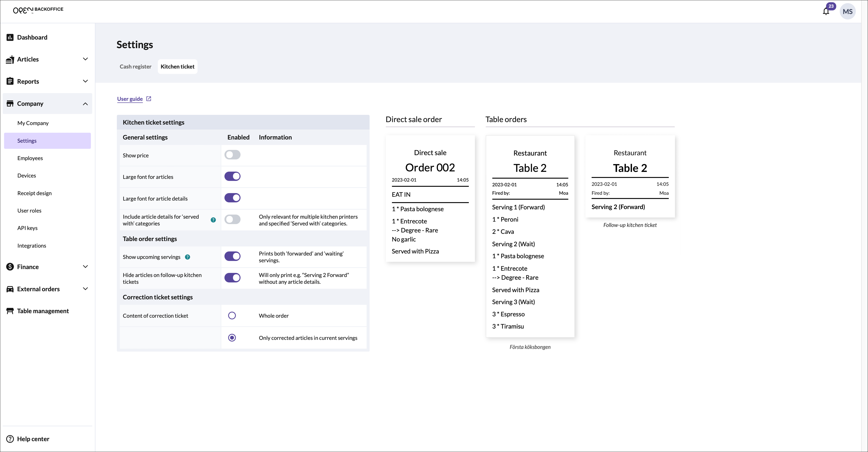Click the Help center question icon

[x=10, y=439]
